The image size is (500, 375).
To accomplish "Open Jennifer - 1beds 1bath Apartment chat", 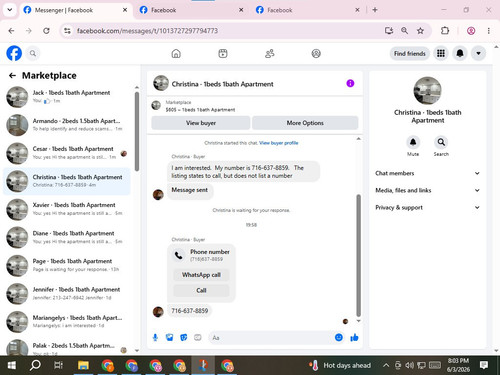I will pyautogui.click(x=67, y=294).
